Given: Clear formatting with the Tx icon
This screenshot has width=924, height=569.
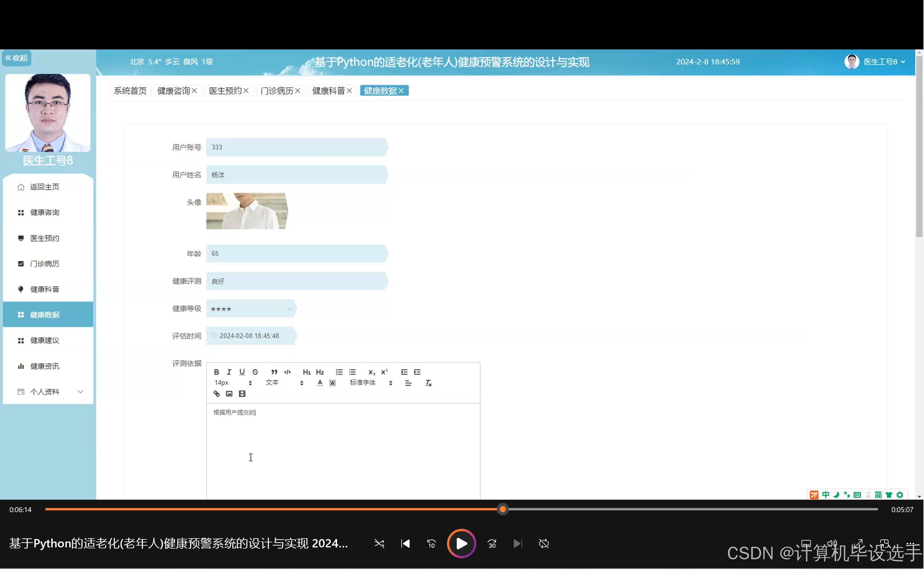Looking at the screenshot, I should 428,383.
